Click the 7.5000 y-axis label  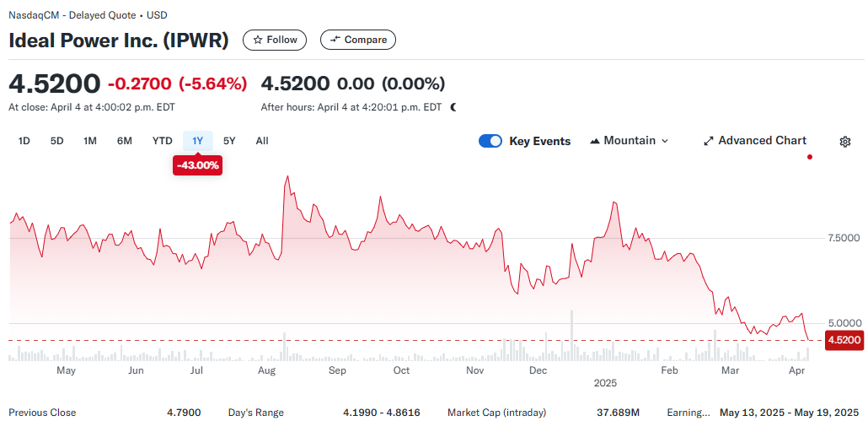[844, 238]
